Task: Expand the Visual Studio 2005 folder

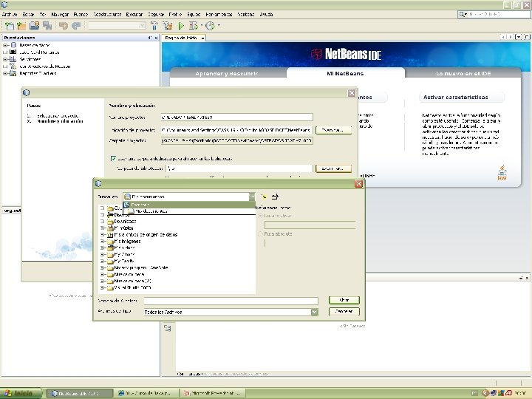Action: pyautogui.click(x=102, y=287)
